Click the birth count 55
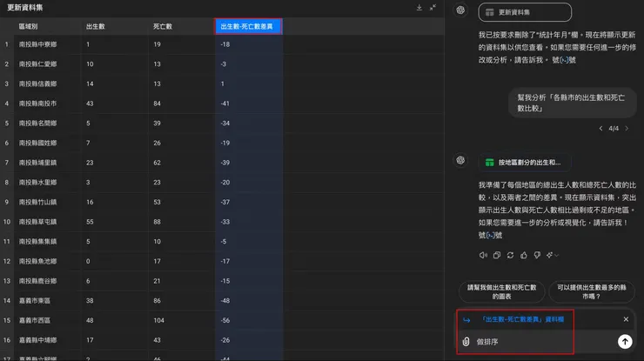The height and width of the screenshot is (361, 644). pyautogui.click(x=90, y=222)
